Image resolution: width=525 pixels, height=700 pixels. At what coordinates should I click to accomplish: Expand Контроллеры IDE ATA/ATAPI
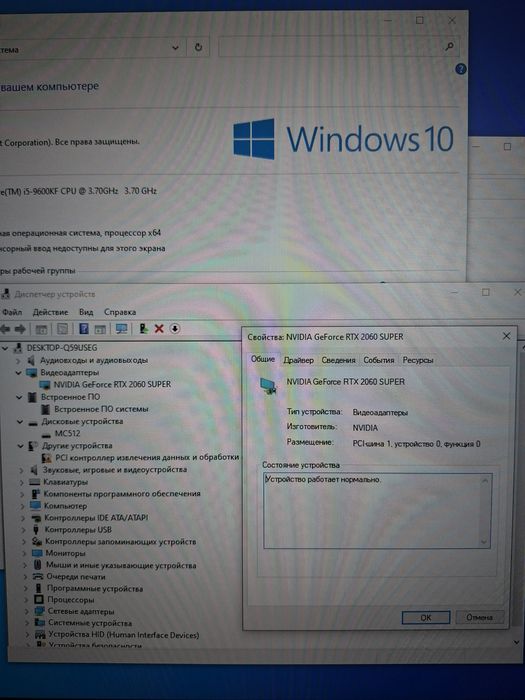coord(23,518)
